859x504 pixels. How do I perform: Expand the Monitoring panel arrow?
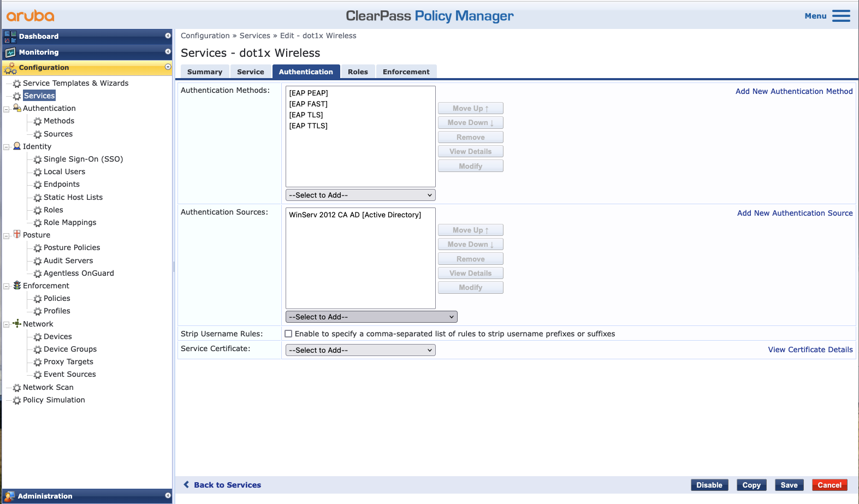tap(168, 51)
